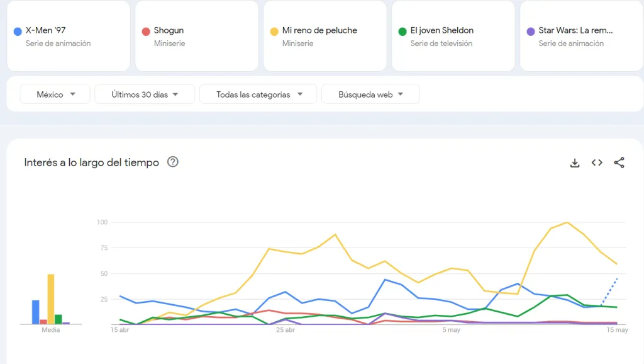Click the yellow dot for Mi reno de peluche
Screen dimensions: 644x364
(274, 31)
